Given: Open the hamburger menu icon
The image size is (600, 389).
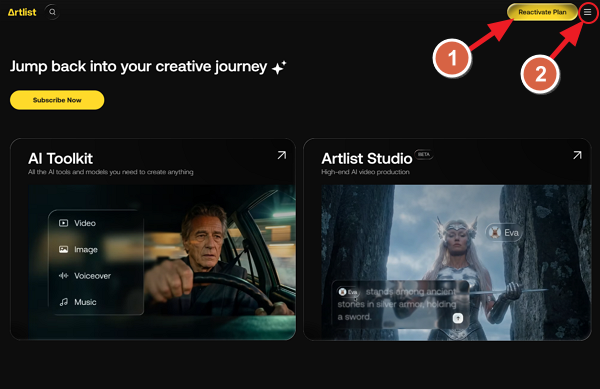Looking at the screenshot, I should pos(587,12).
